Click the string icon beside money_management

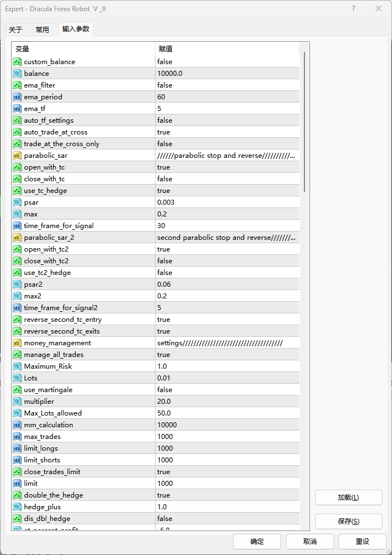[17, 343]
